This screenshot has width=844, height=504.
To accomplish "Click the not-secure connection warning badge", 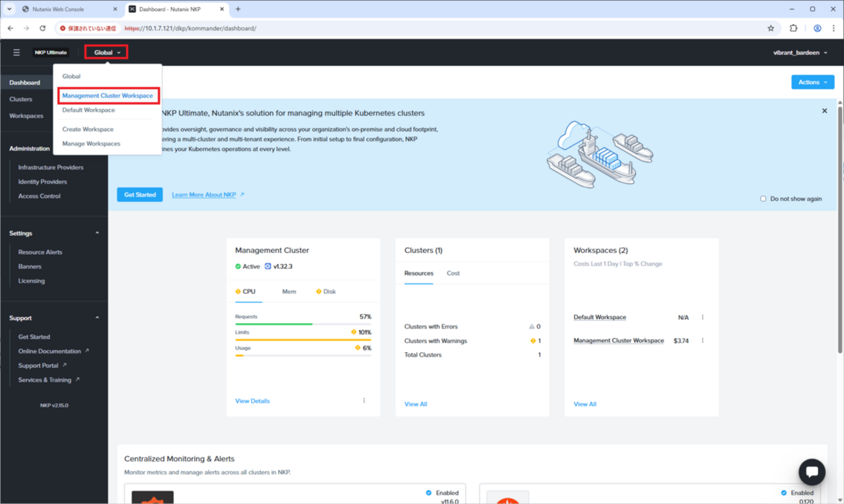I will pos(88,29).
